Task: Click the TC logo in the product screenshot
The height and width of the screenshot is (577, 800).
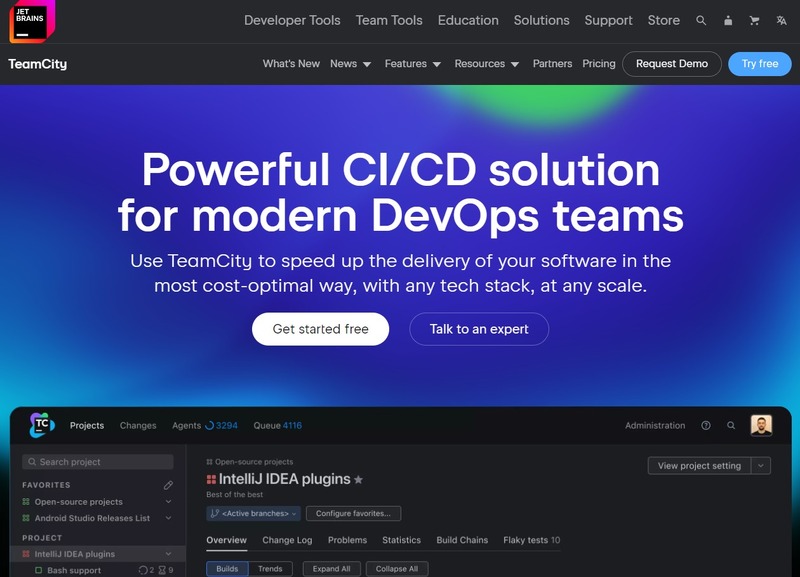Action: pos(41,425)
